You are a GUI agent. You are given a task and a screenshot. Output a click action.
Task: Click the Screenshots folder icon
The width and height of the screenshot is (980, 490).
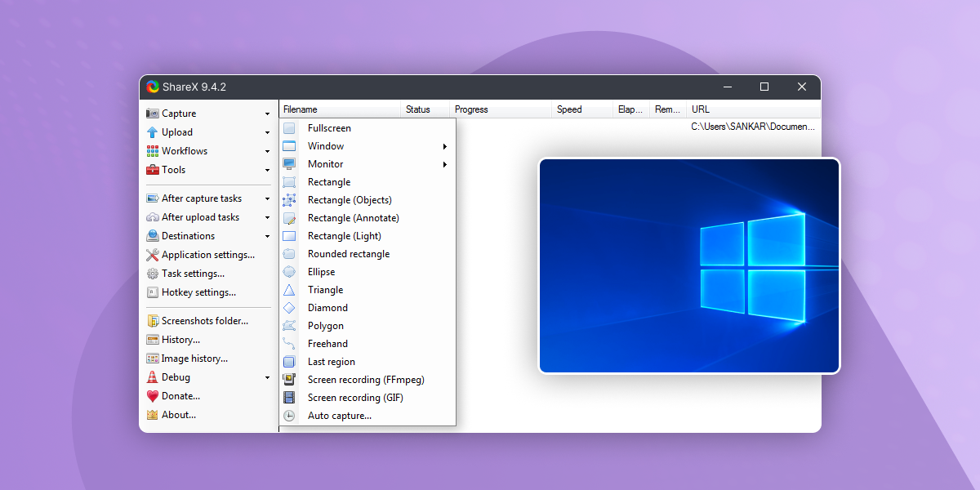pos(152,321)
